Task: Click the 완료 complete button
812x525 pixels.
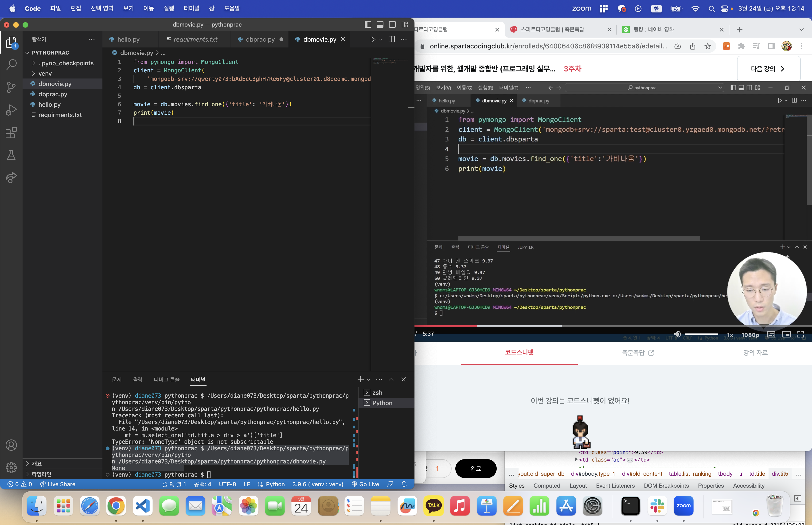Action: [476, 468]
